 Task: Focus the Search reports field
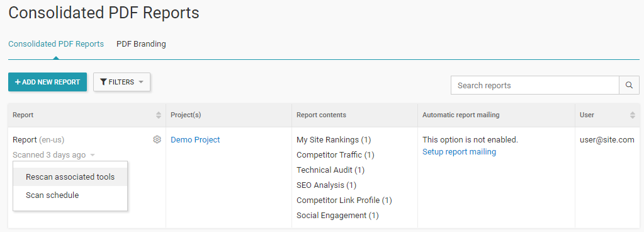534,85
